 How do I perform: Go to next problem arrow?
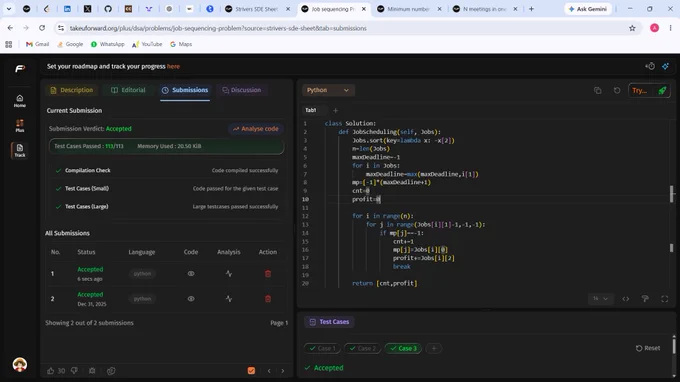click(283, 371)
